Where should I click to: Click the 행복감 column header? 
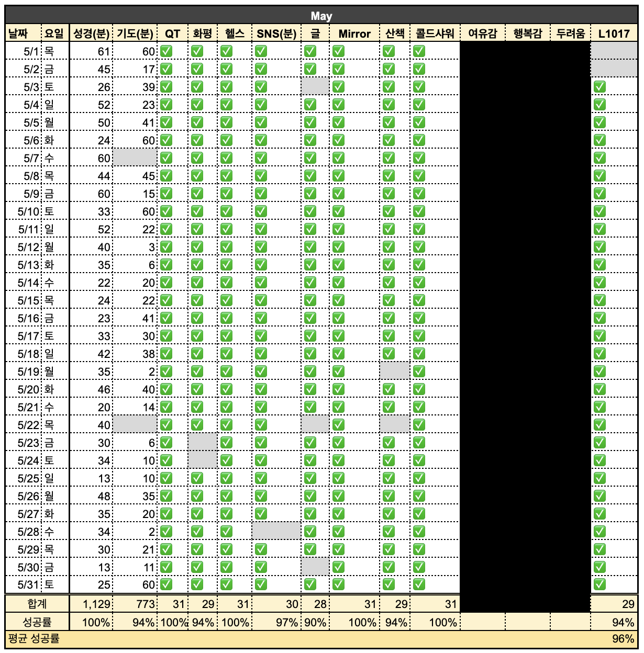click(528, 33)
